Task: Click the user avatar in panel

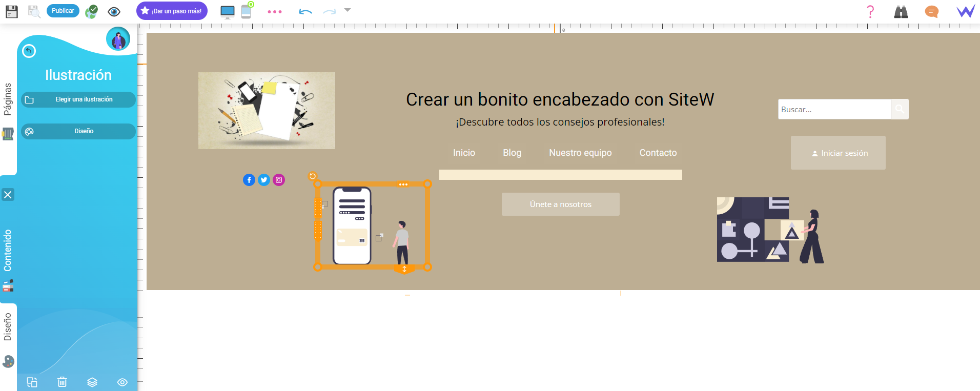Action: [x=118, y=39]
